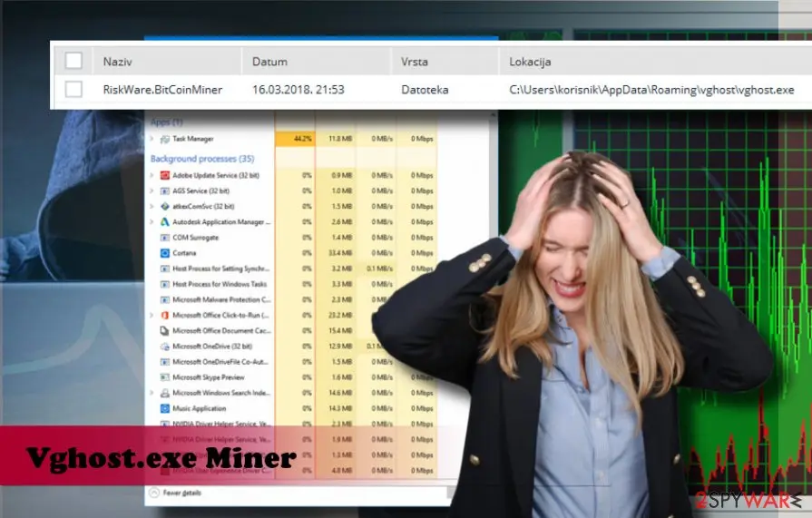Click the Microsoft Malware Protection icon
Image resolution: width=812 pixels, height=518 pixels.
[x=165, y=299]
